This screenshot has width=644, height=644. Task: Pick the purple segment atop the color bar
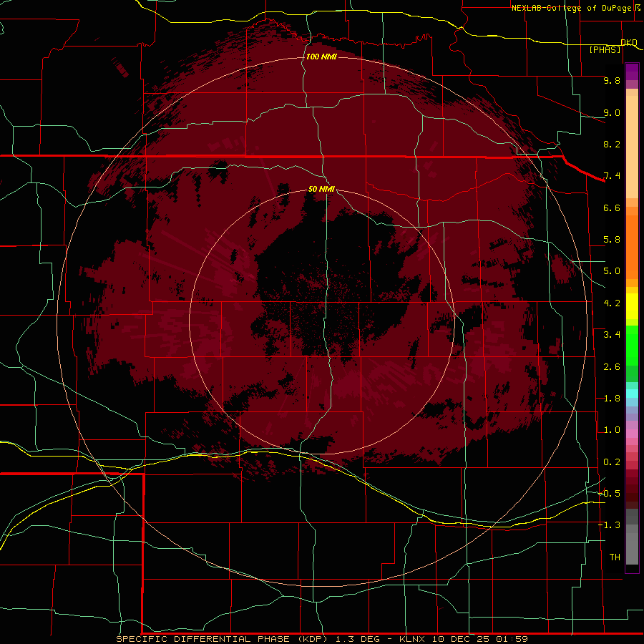pyautogui.click(x=632, y=72)
